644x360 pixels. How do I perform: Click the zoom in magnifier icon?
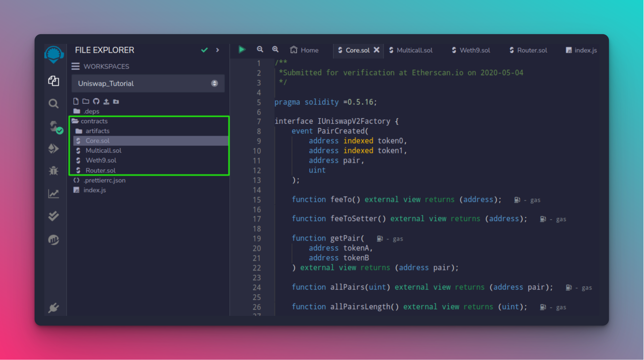[x=275, y=50]
